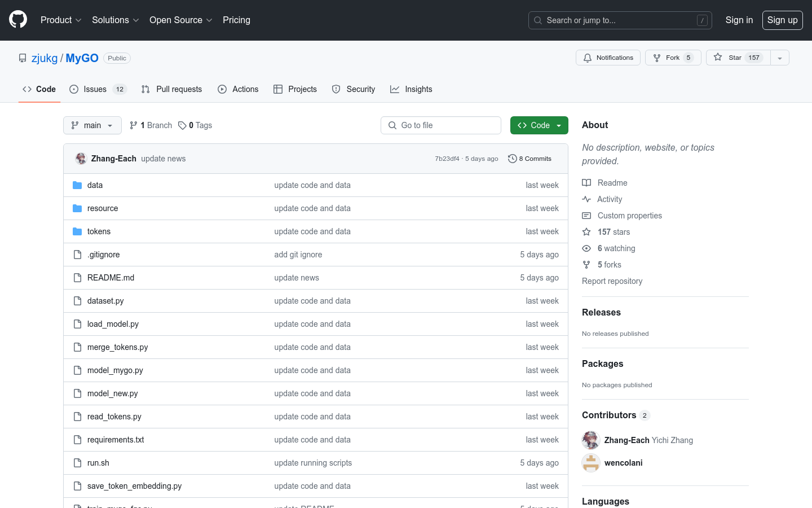
Task: View 157 stars link
Action: 606,232
